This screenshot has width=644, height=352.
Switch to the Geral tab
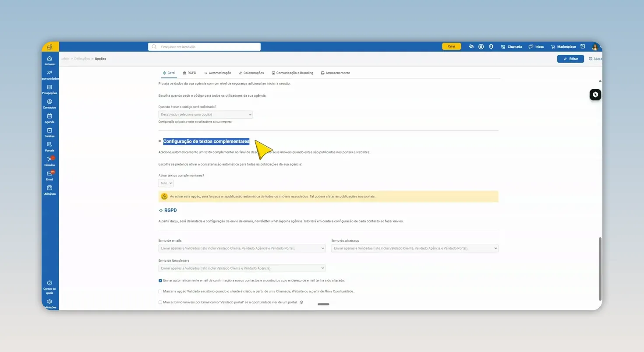[169, 73]
